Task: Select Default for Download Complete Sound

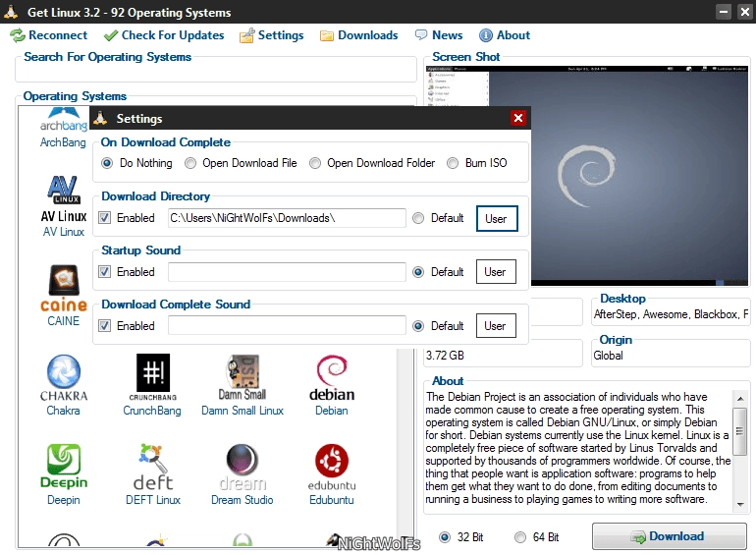Action: coord(418,326)
